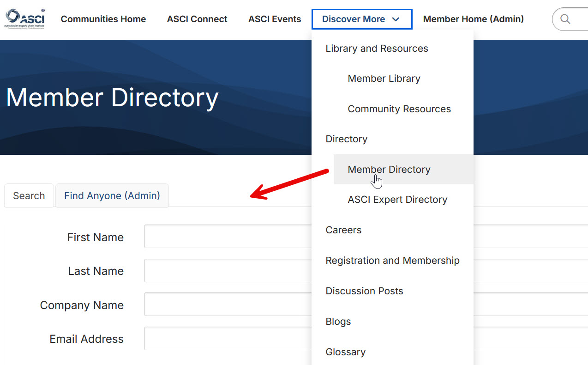Open Blogs from Discover More menu
This screenshot has height=365, width=588.
[338, 322]
